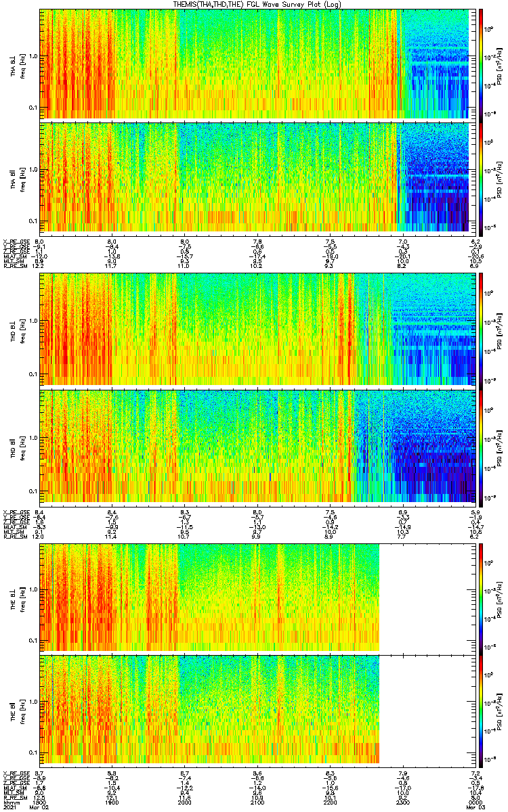This screenshot has width=508, height=812.
Task: Click X_RE_GSE label under THD panels
Action: [16, 511]
